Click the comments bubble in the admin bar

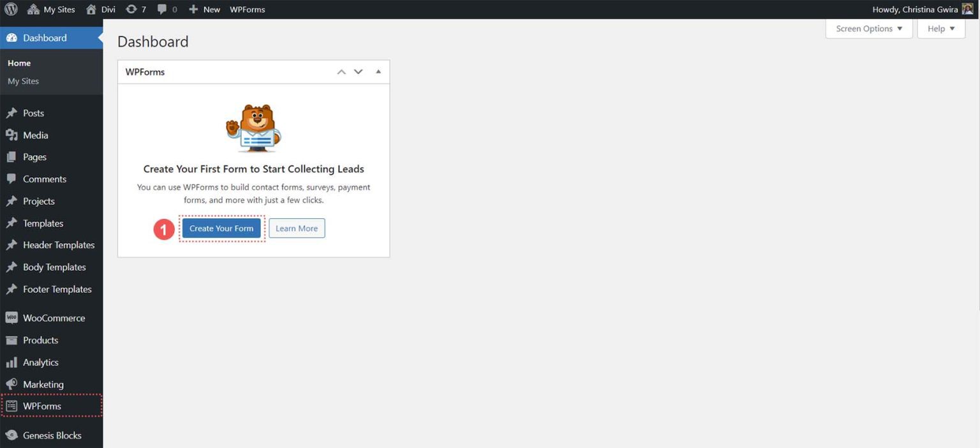coord(163,9)
